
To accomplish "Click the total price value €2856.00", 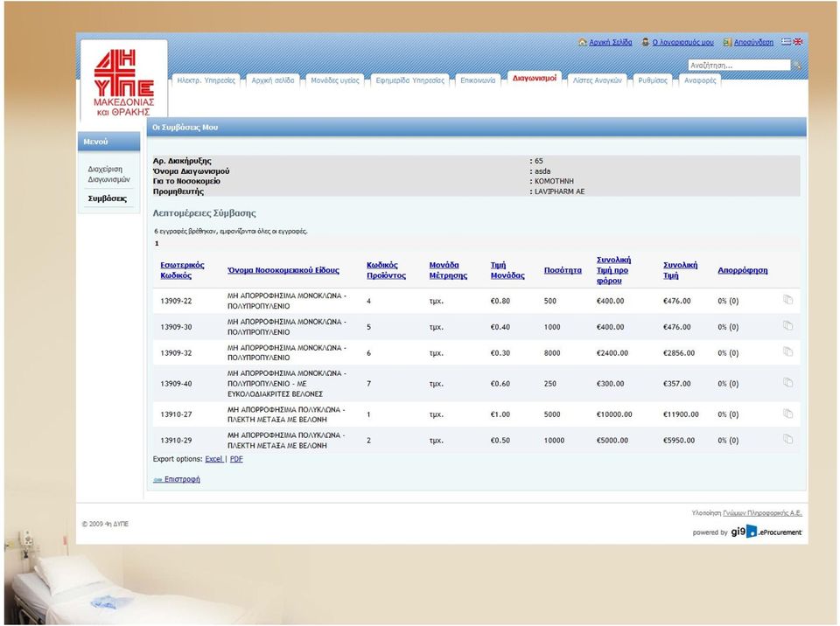I will click(x=679, y=353).
